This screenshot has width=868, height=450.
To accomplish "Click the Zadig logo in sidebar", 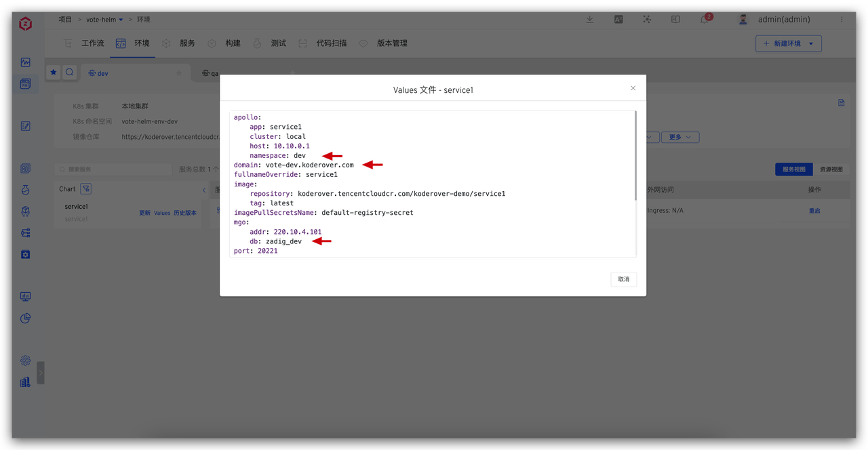I will click(x=25, y=24).
